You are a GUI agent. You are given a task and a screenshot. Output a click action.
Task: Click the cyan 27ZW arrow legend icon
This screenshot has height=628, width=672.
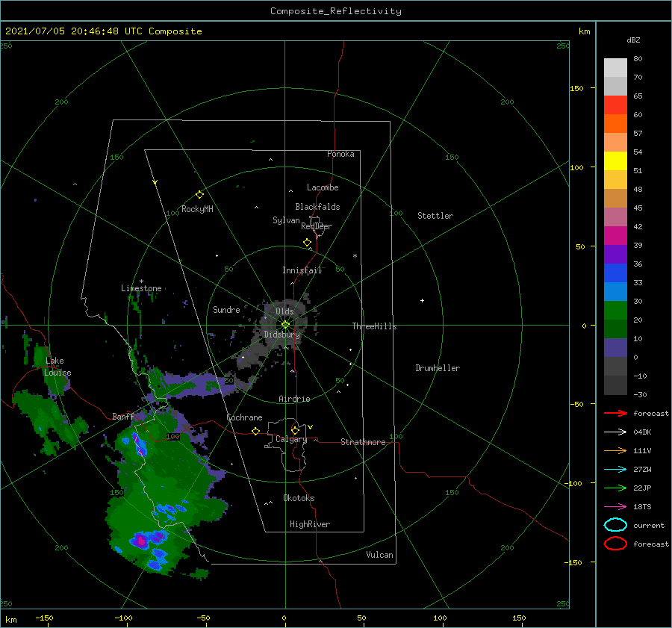point(615,470)
